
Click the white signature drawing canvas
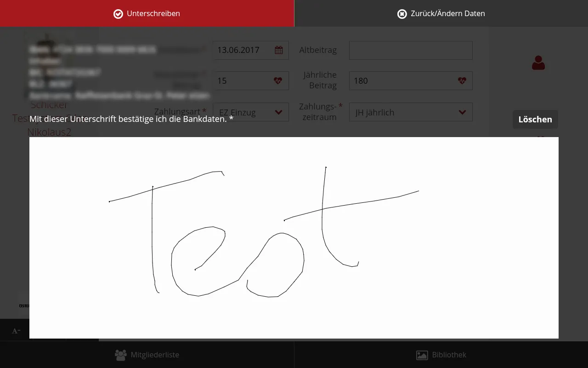294,238
